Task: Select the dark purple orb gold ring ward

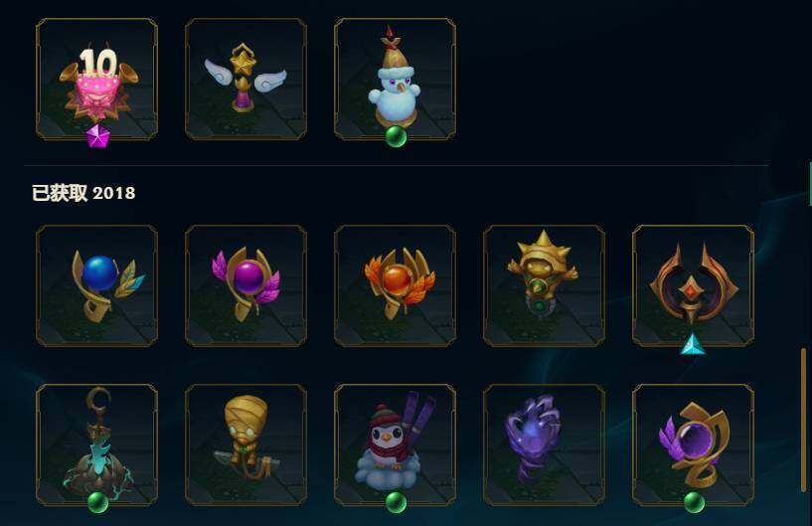Action: coord(693,444)
